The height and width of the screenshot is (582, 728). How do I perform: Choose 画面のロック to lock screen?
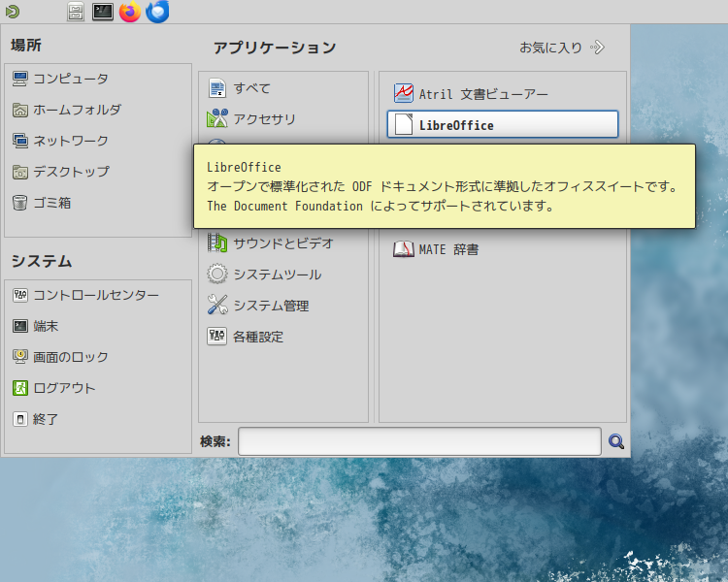tap(60, 356)
